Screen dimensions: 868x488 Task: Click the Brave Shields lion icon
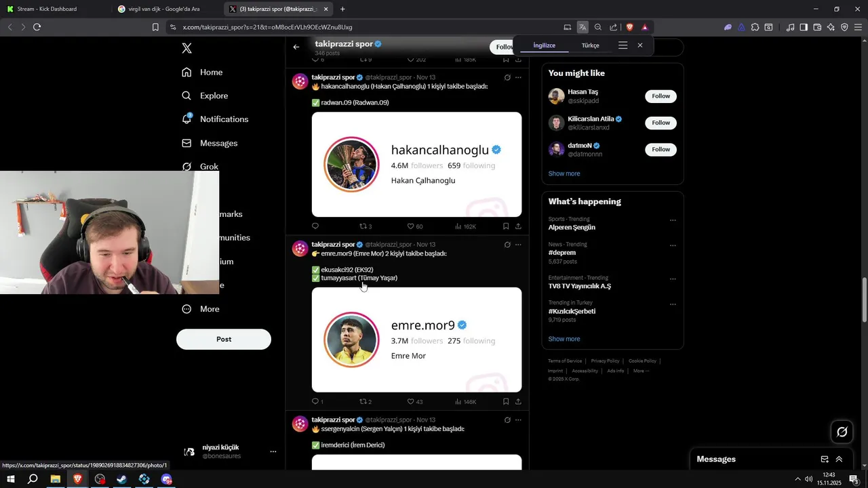pos(629,27)
